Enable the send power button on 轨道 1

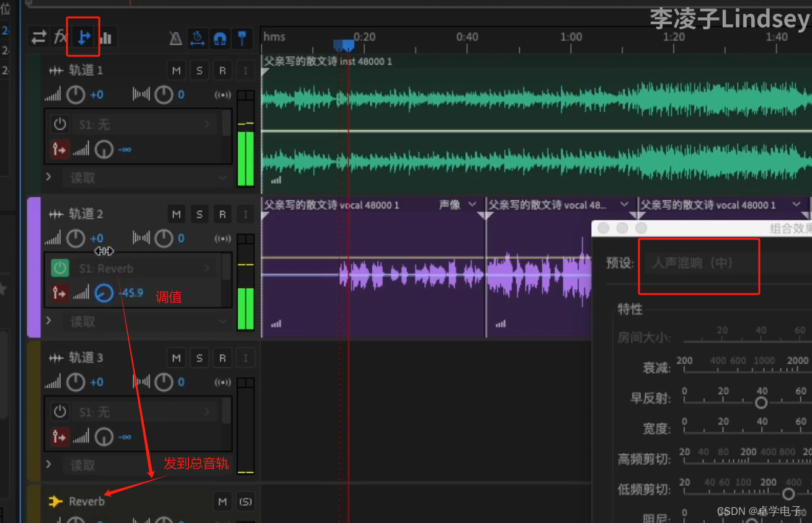tap(60, 125)
